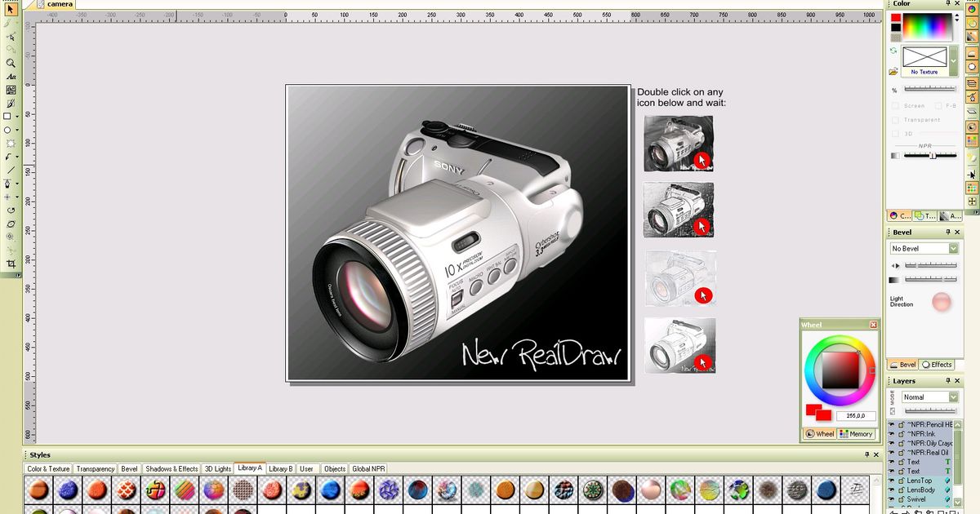Choose the paint bucket fill tool
This screenshot has width=980, height=514.
coord(7,184)
